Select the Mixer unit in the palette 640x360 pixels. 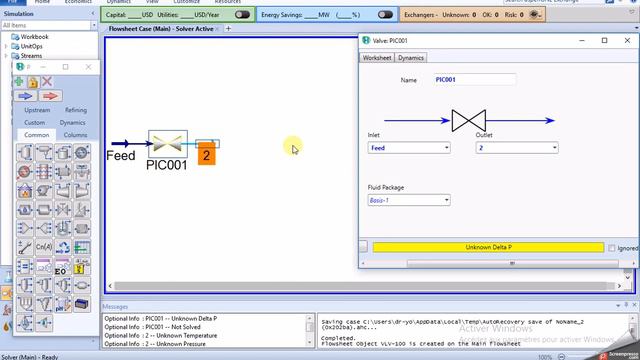pos(25,228)
